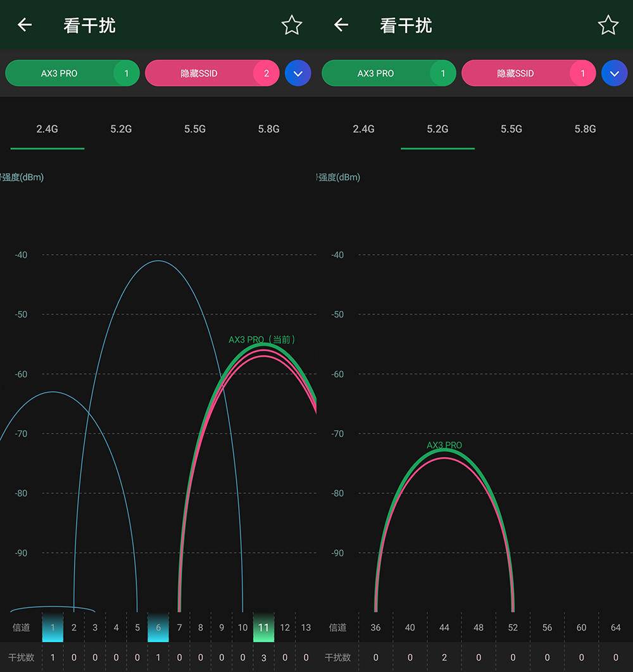The image size is (633, 672).
Task: Tap channel 9 on 2.4G axis
Action: [222, 628]
